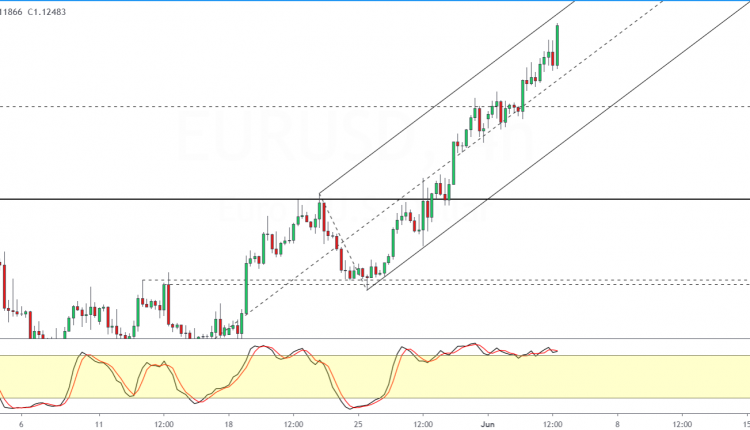This screenshot has width=750, height=430.
Task: Click the last tall green candle at channel top
Action: pos(556,43)
